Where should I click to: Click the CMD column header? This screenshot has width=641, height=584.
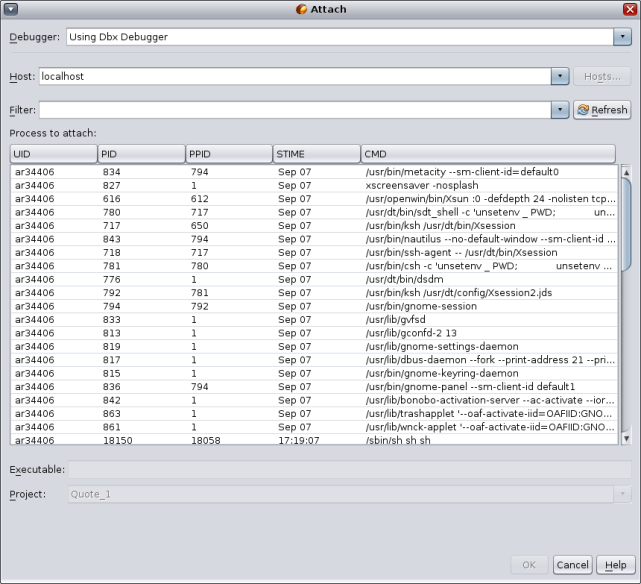[488, 154]
